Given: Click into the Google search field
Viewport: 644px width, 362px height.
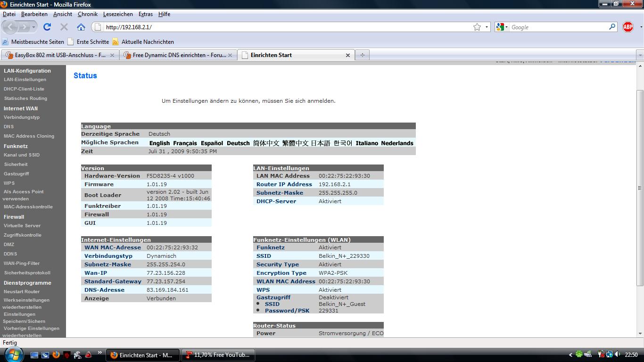Looking at the screenshot, I should pos(558,27).
